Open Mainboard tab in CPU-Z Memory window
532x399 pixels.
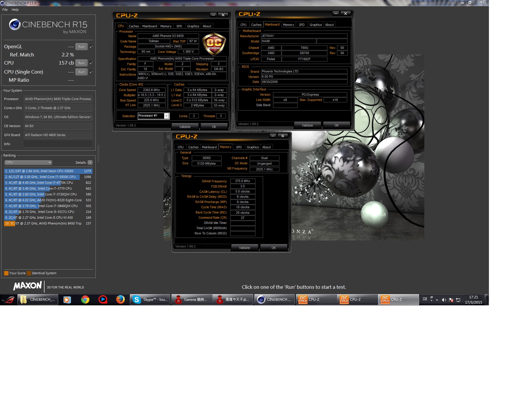click(x=209, y=147)
